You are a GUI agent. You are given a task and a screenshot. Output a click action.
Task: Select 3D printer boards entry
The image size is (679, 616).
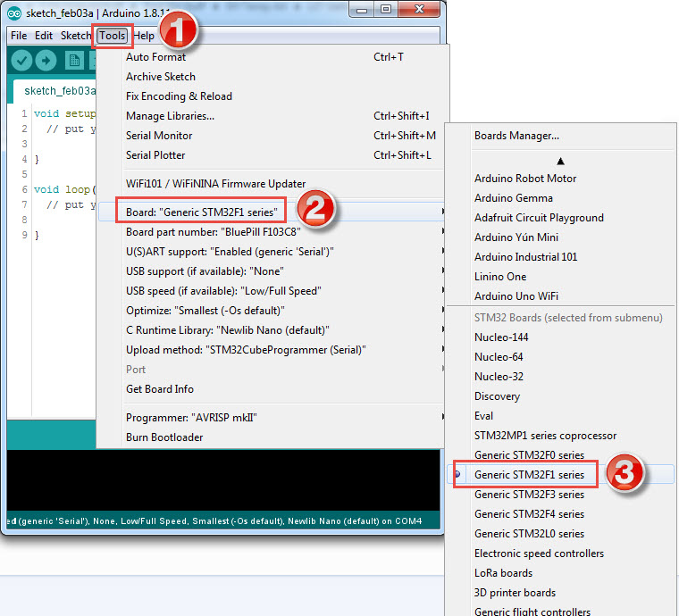pos(561,593)
